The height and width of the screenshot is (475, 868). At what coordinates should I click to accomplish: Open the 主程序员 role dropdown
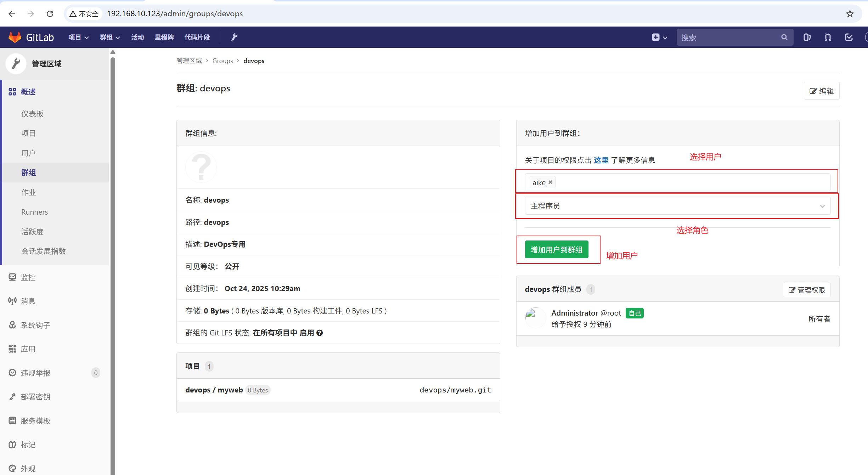(x=677, y=206)
